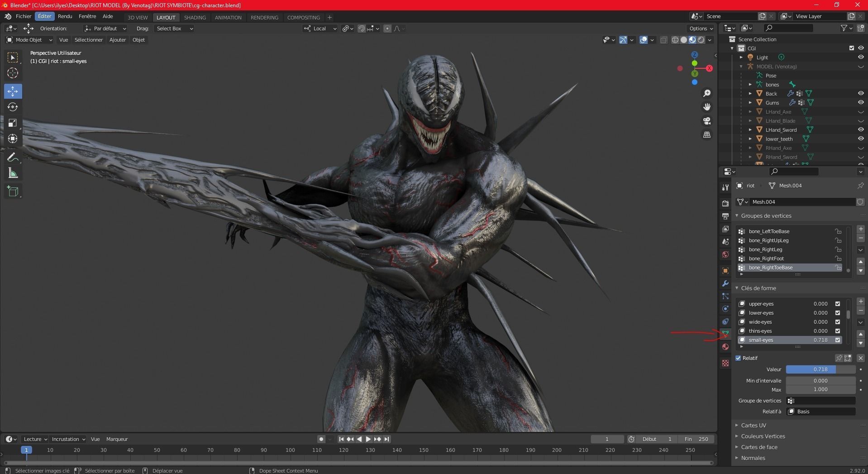This screenshot has height=474, width=868.
Task: Open the Mode Objet dropdown
Action: (29, 40)
